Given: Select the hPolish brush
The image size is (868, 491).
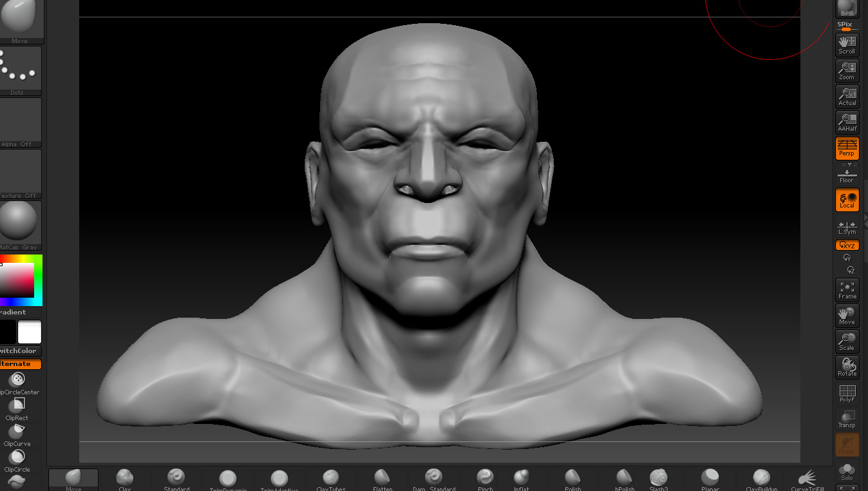Looking at the screenshot, I should pyautogui.click(x=625, y=479).
